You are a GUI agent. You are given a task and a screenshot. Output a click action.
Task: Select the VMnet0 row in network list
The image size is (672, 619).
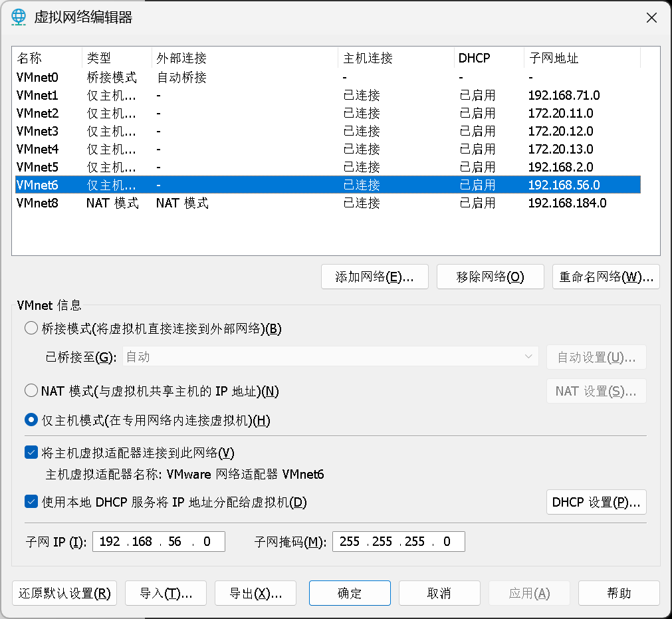point(37,78)
